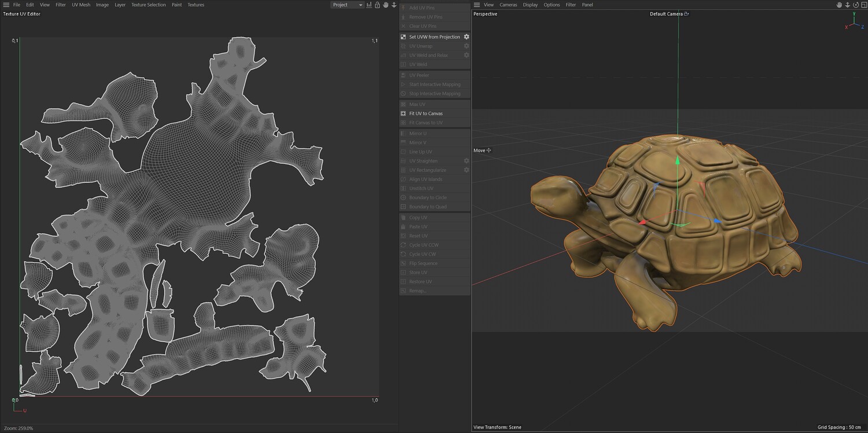Open Set UVW from Projection settings gear

[466, 37]
